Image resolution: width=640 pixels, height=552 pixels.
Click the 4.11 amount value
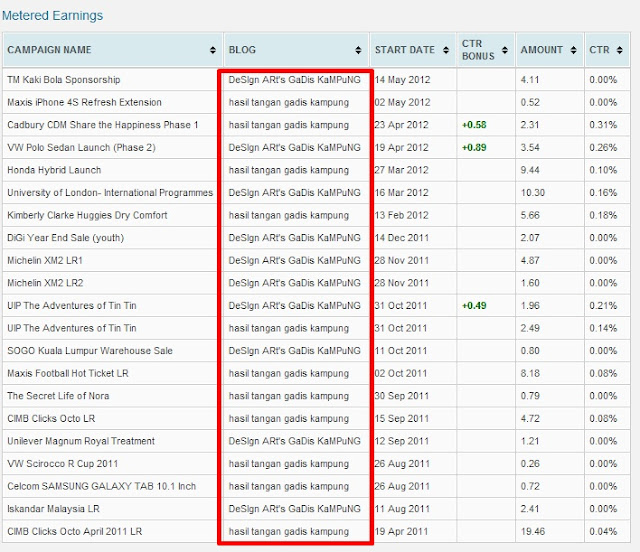click(530, 80)
